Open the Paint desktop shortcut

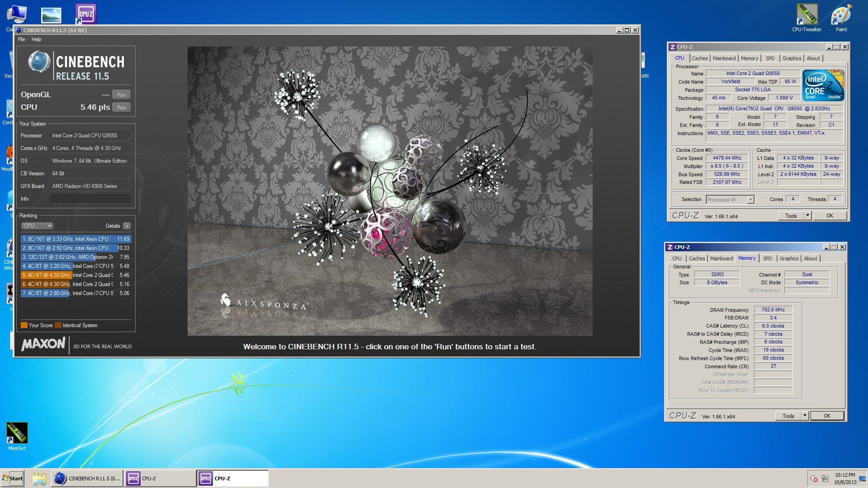[x=841, y=18]
